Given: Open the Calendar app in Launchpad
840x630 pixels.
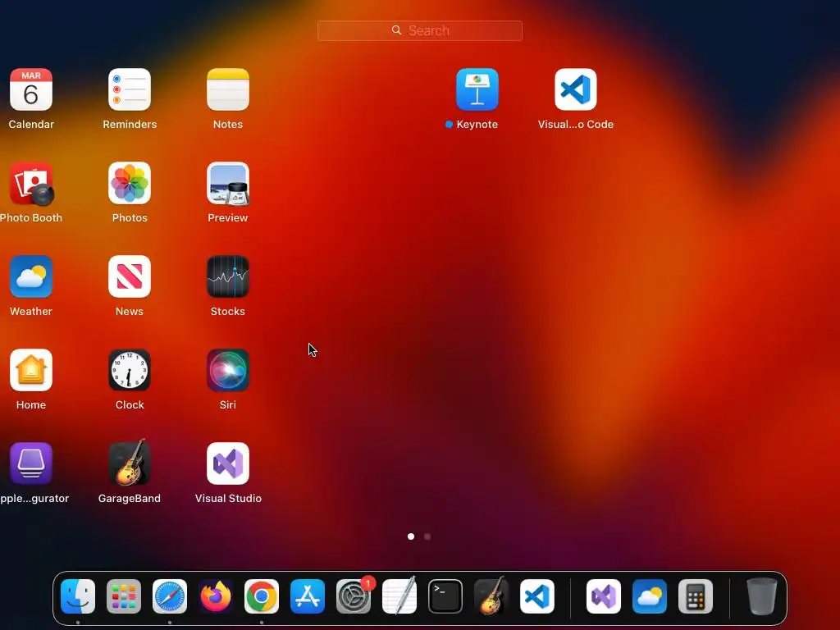Looking at the screenshot, I should tap(31, 89).
